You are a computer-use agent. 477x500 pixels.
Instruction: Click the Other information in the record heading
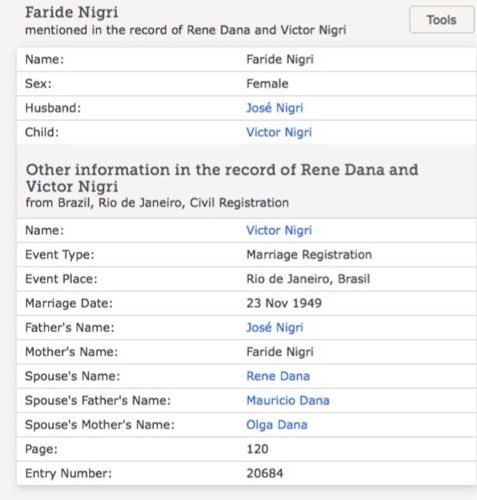coord(222,178)
